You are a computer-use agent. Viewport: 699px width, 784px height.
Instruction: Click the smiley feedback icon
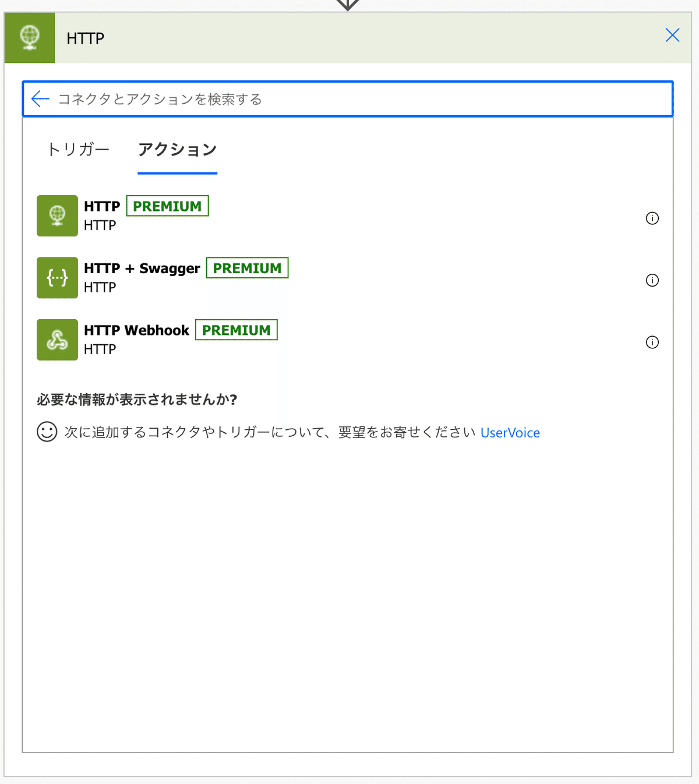pyautogui.click(x=47, y=432)
